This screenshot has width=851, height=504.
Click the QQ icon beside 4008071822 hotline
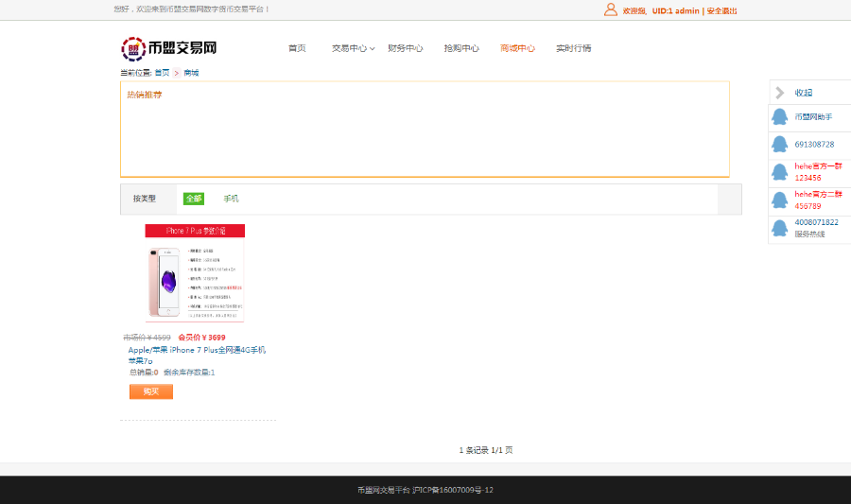[x=780, y=228]
